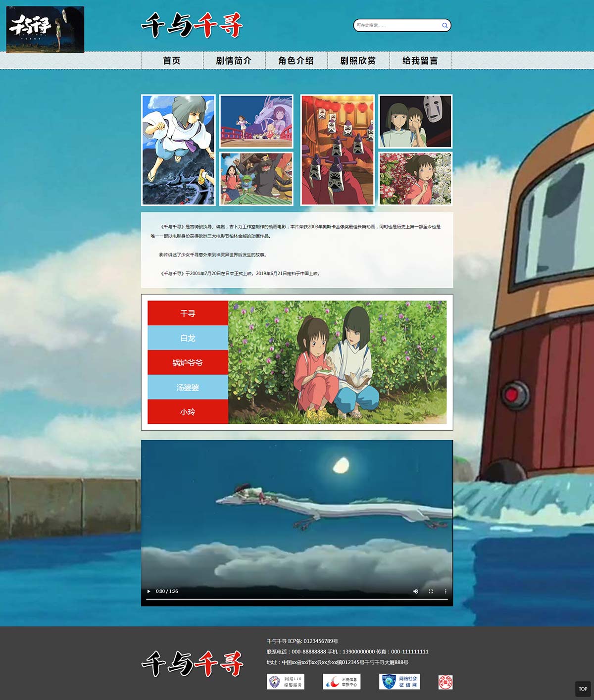The height and width of the screenshot is (700, 594).
Task: Click the movie poster thumbnail in top-left corner
Action: pyautogui.click(x=45, y=29)
